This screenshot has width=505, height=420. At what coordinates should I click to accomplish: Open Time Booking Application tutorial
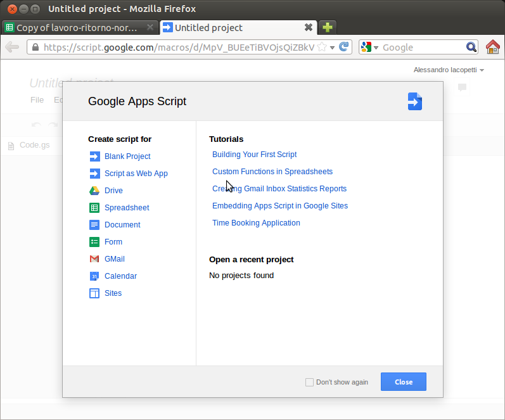(x=256, y=222)
